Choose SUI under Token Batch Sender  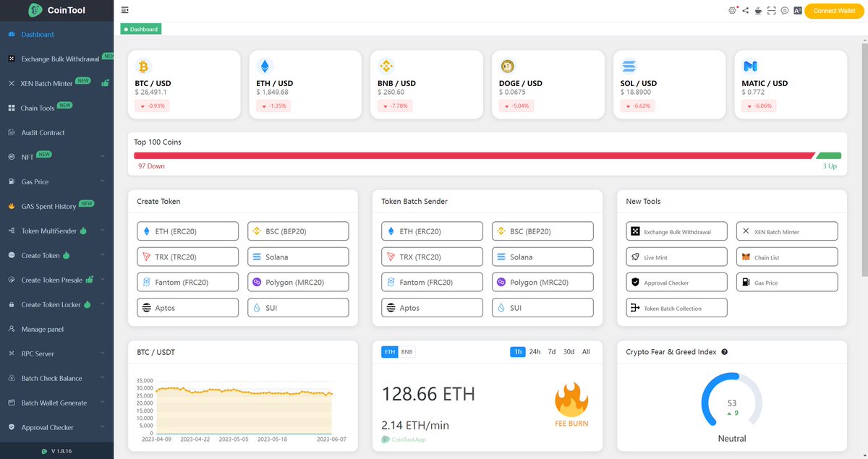542,308
